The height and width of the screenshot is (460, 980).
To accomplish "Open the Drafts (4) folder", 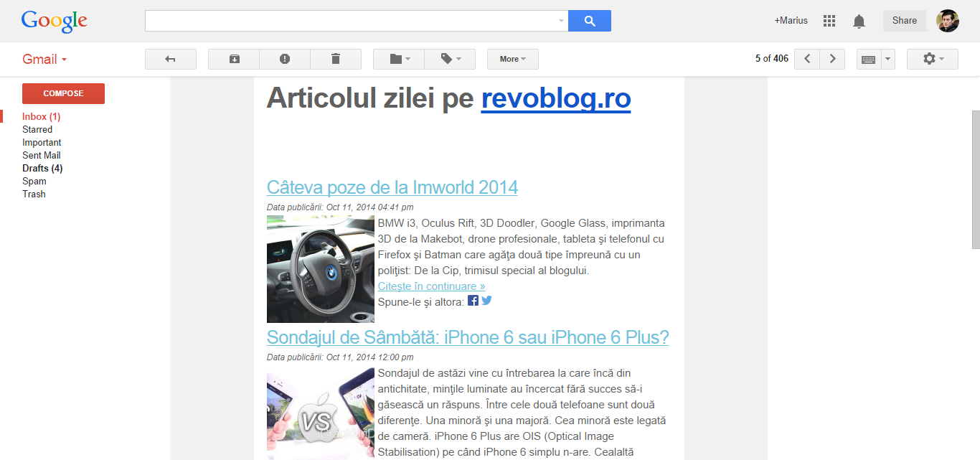I will pos(42,168).
